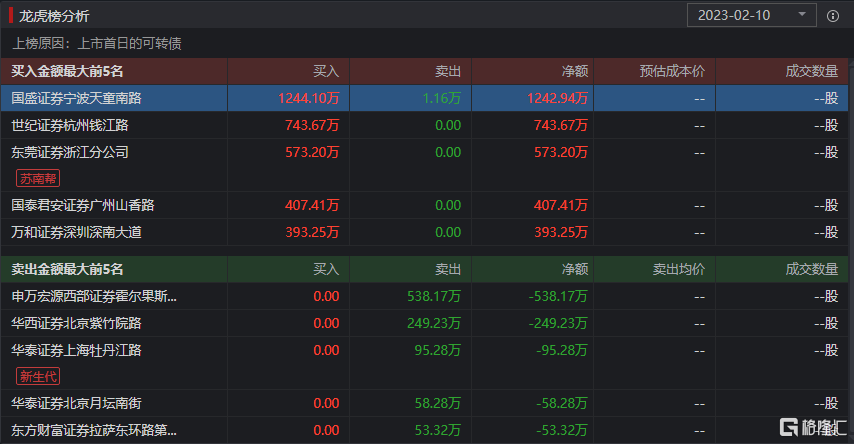Click 华西证券北京紫竹院路 brokerage name
The width and height of the screenshot is (854, 444).
pos(76,323)
